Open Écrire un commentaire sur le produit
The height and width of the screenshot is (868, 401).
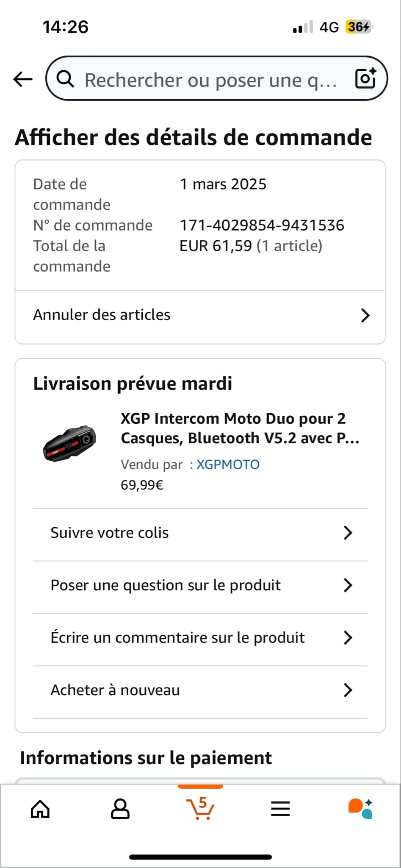(177, 637)
